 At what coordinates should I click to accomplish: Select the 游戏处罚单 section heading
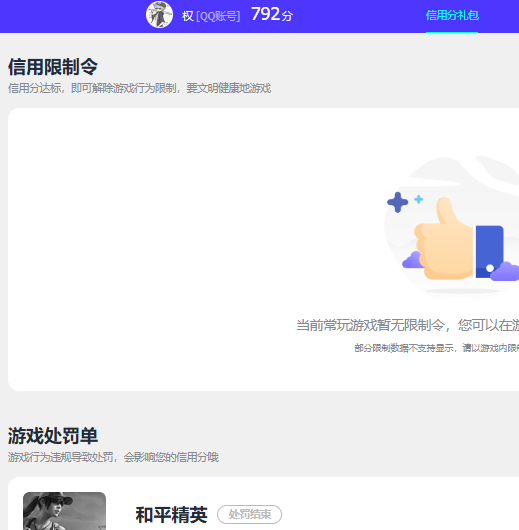pyautogui.click(x=53, y=436)
